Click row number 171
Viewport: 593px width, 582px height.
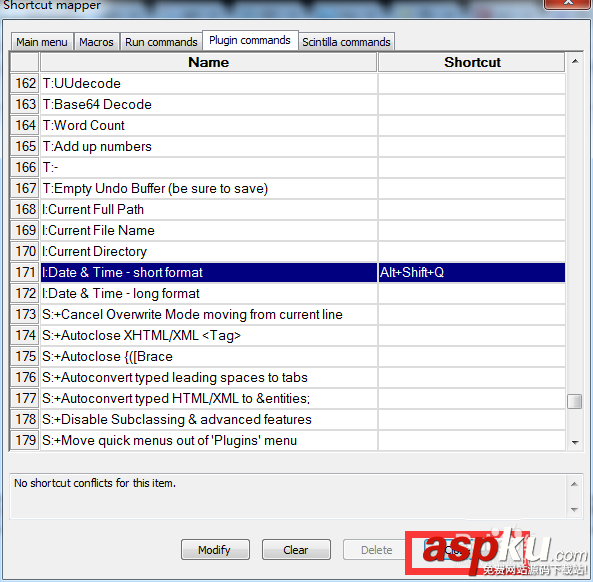25,272
